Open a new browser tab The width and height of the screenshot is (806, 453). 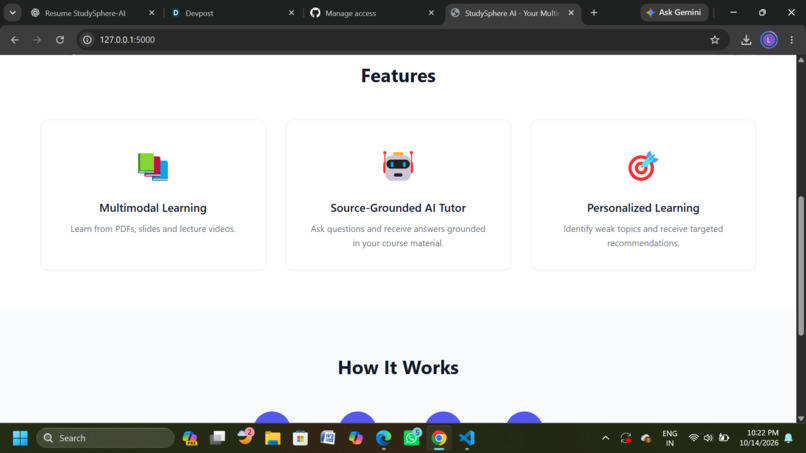594,13
